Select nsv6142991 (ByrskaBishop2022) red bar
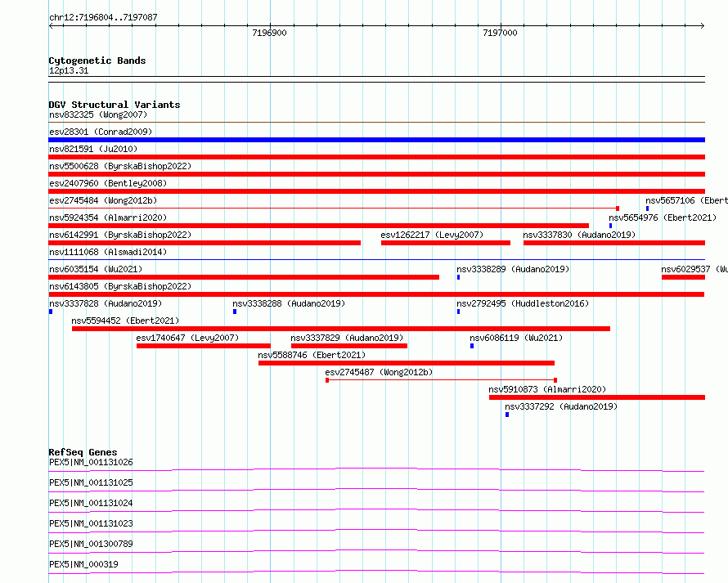The height and width of the screenshot is (583, 728). click(x=204, y=243)
